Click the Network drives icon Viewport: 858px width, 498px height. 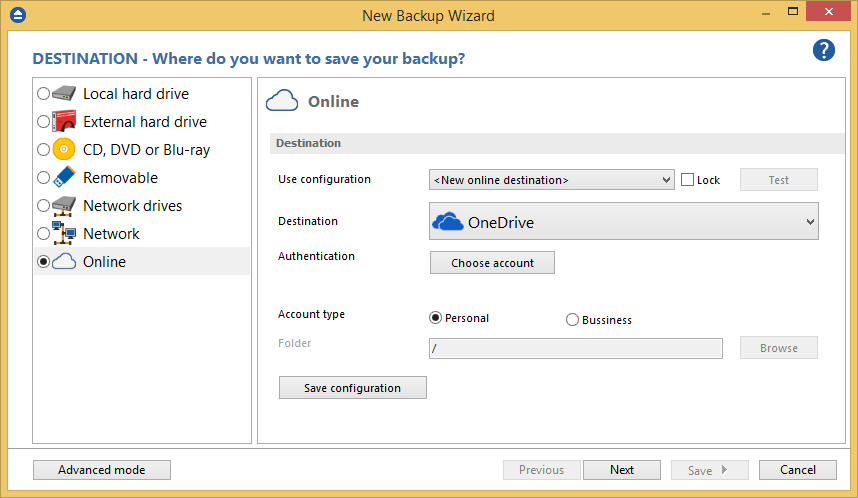[64, 206]
